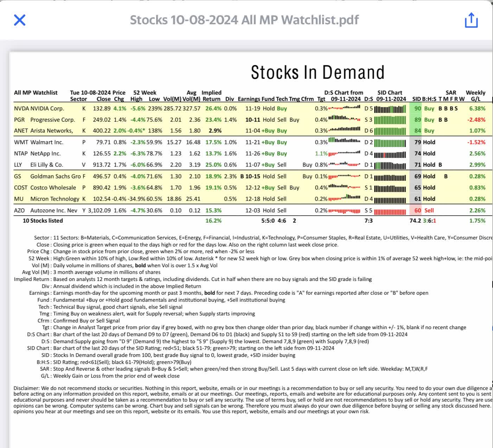Select the company name 'Progressive Corp.'
493x448 pixels.
coord(53,120)
